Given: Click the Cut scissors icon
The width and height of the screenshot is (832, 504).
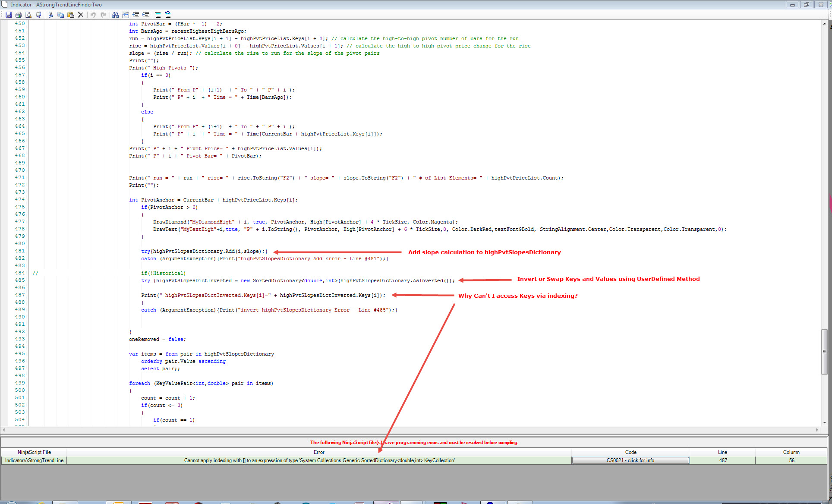Looking at the screenshot, I should pyautogui.click(x=50, y=15).
